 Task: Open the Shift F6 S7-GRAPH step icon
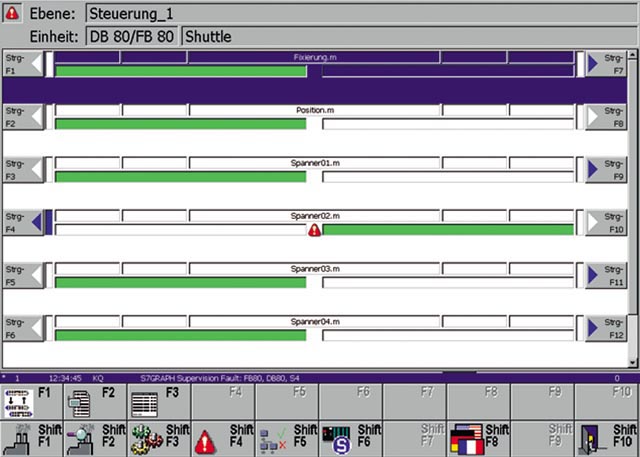(337, 439)
